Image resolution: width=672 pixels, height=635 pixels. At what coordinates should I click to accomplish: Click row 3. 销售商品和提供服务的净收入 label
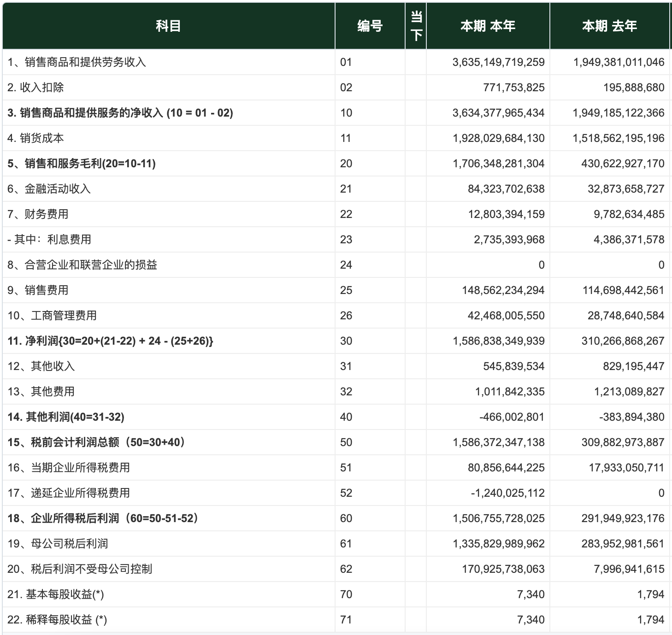[x=120, y=113]
